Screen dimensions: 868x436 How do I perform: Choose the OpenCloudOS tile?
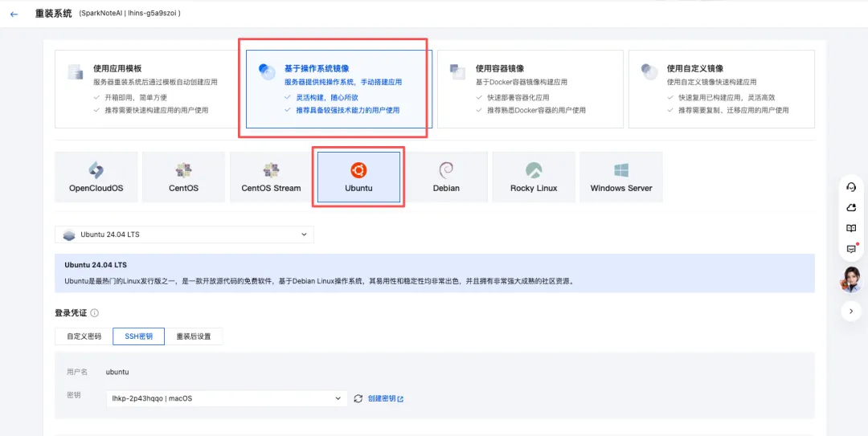tap(96, 177)
